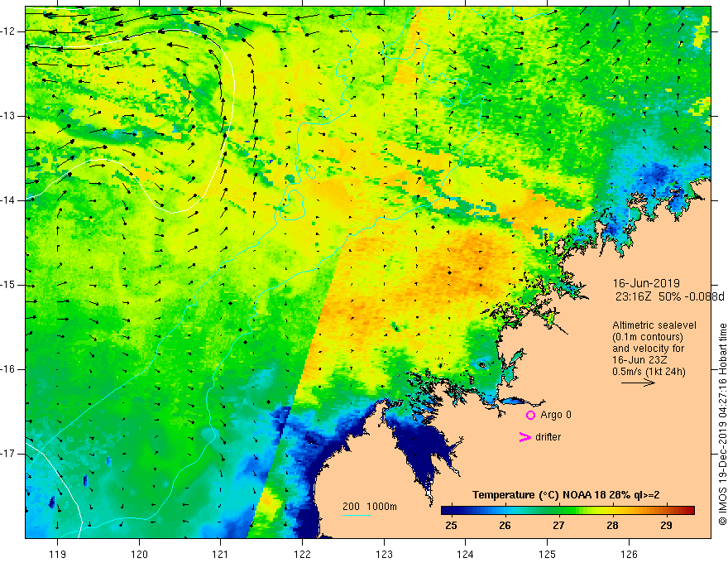Click the "0.5m/s (1kt 24h)" text

pyautogui.click(x=649, y=372)
